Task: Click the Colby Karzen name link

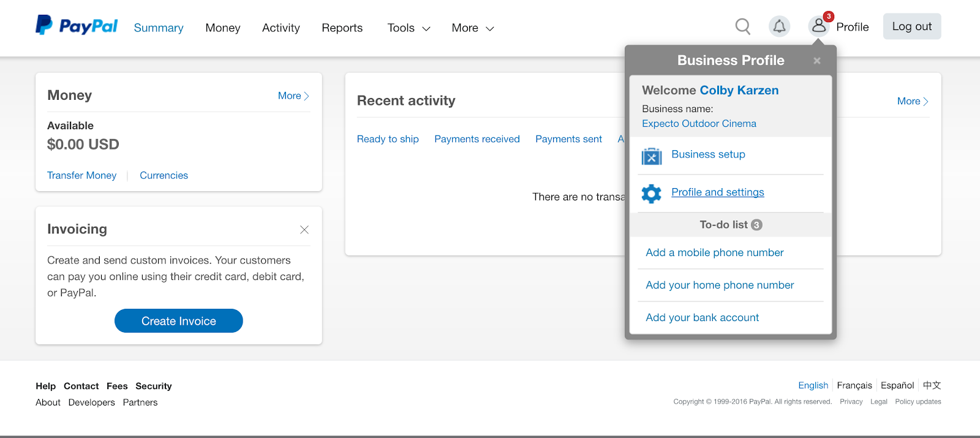Action: tap(739, 90)
